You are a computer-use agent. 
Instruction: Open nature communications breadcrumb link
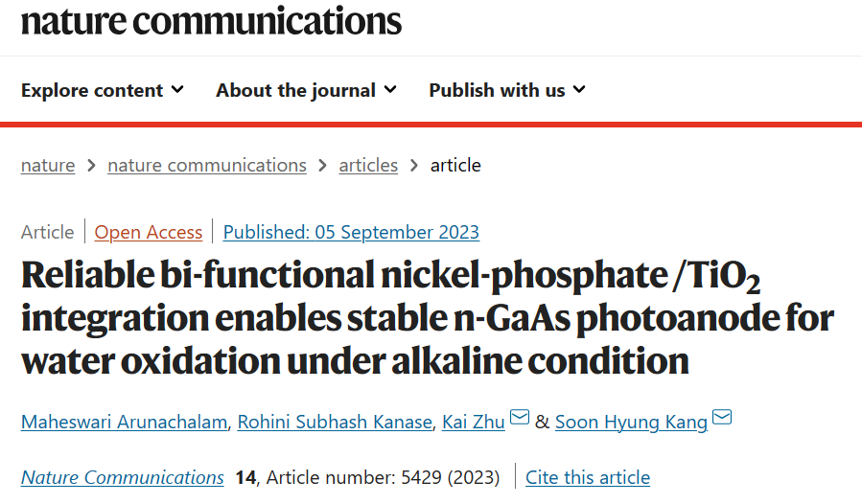point(207,165)
